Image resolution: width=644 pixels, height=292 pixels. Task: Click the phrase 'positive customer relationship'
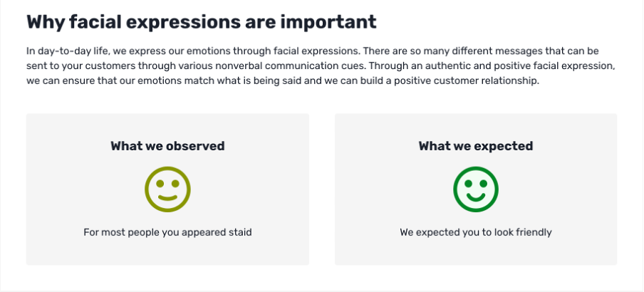click(x=466, y=81)
